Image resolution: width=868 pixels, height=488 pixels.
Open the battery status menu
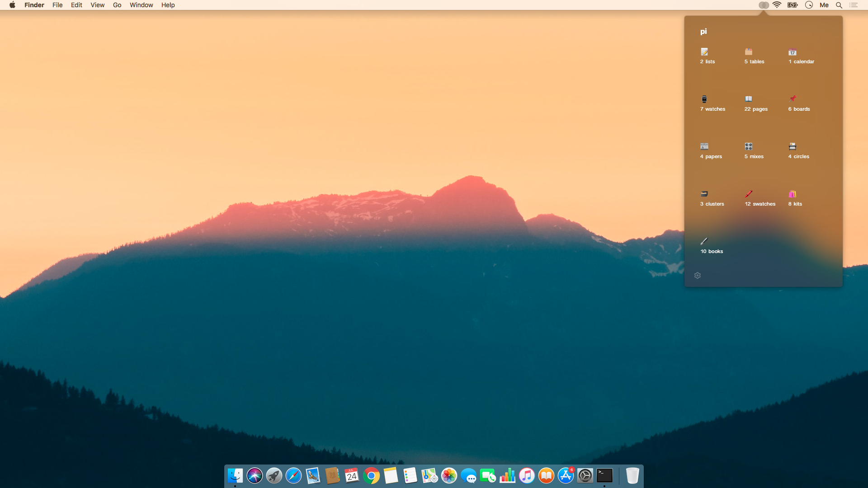click(x=793, y=5)
